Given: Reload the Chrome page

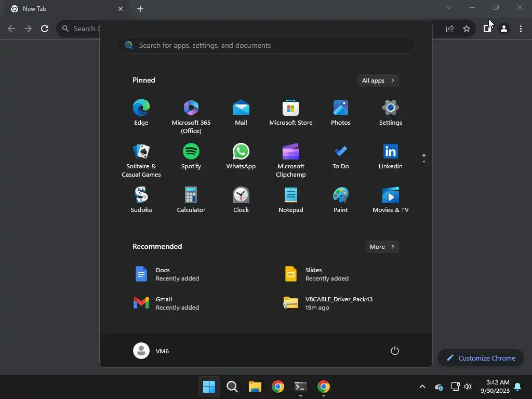Looking at the screenshot, I should click(45, 29).
